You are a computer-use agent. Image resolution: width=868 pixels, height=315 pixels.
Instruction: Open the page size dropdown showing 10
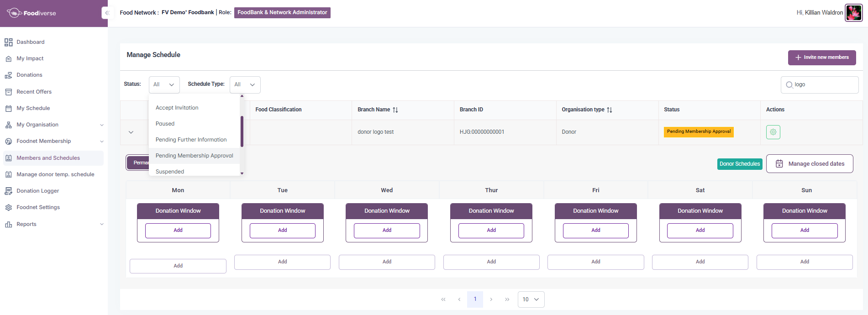click(x=531, y=299)
